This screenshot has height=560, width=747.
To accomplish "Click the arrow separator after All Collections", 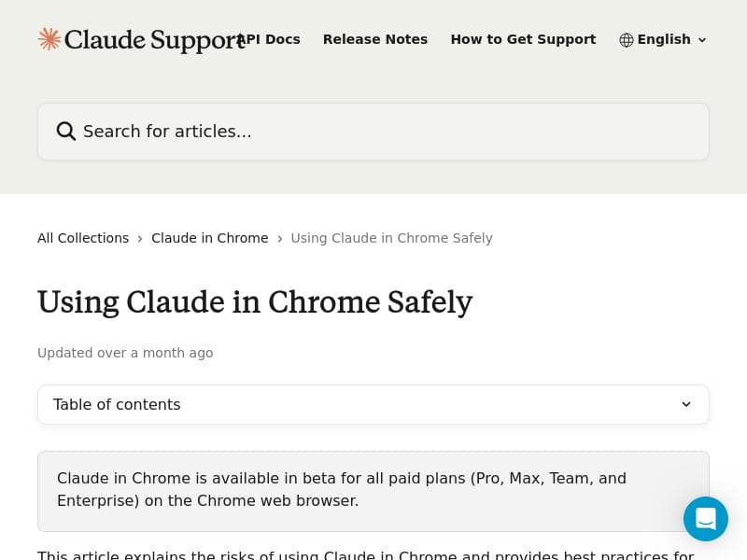I will tap(140, 238).
